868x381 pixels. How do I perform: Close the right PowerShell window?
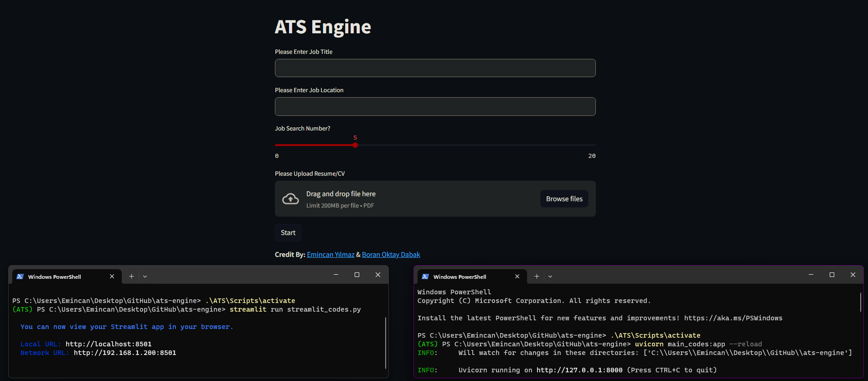pyautogui.click(x=853, y=275)
